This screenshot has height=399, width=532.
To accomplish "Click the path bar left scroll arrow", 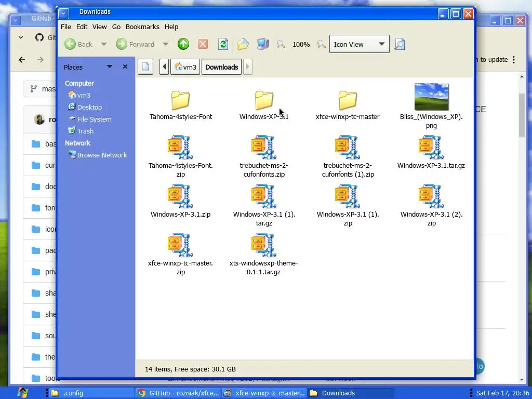I will [x=164, y=67].
